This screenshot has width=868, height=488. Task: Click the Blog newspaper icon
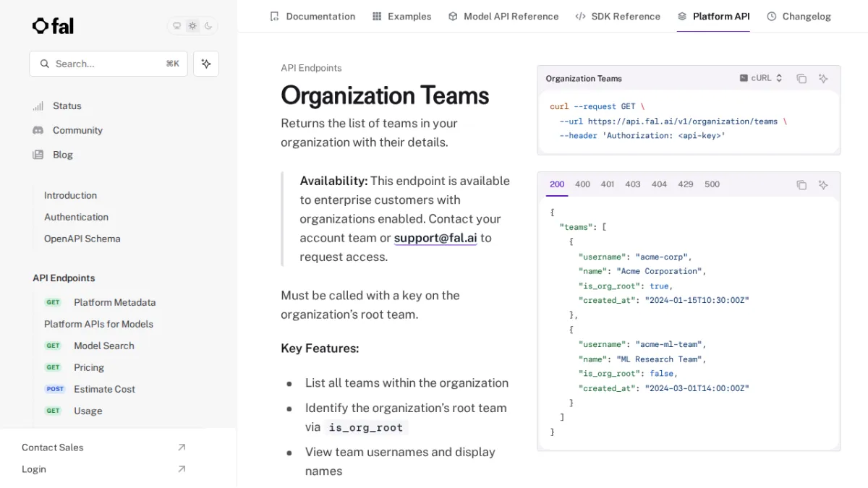[38, 155]
